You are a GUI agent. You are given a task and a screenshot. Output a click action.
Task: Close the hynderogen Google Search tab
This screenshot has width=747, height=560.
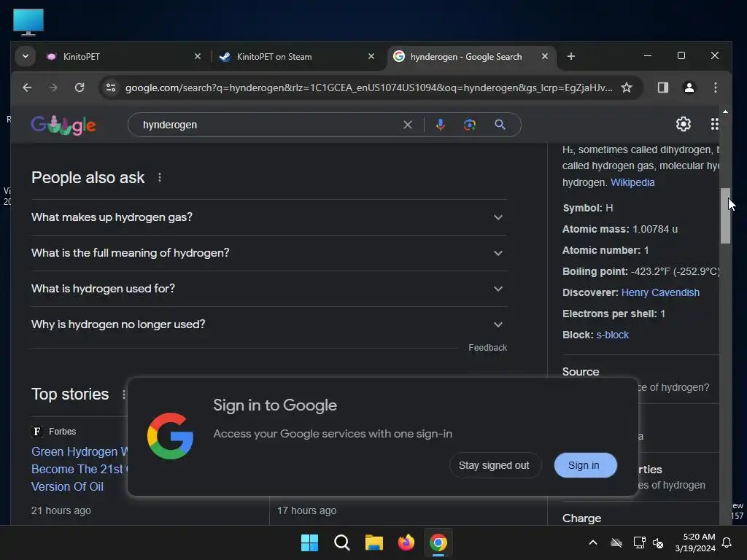tap(544, 56)
